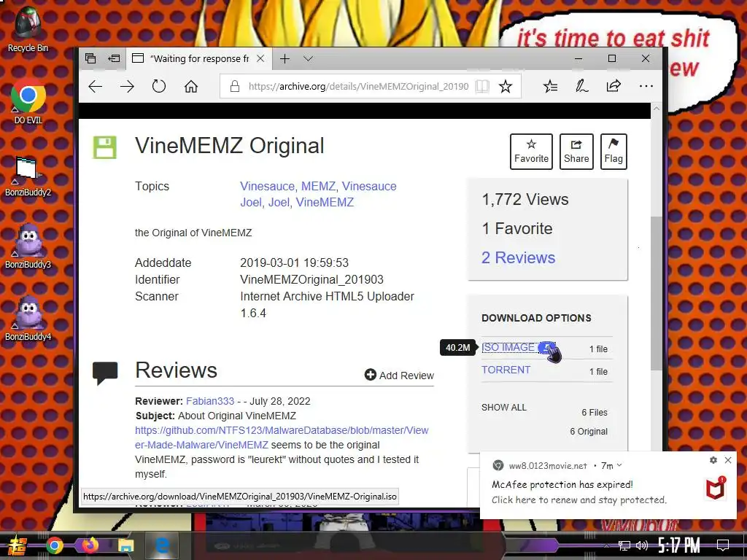Screen dimensions: 747x560
Task: Open network icon in system tray
Action: [x=624, y=545]
